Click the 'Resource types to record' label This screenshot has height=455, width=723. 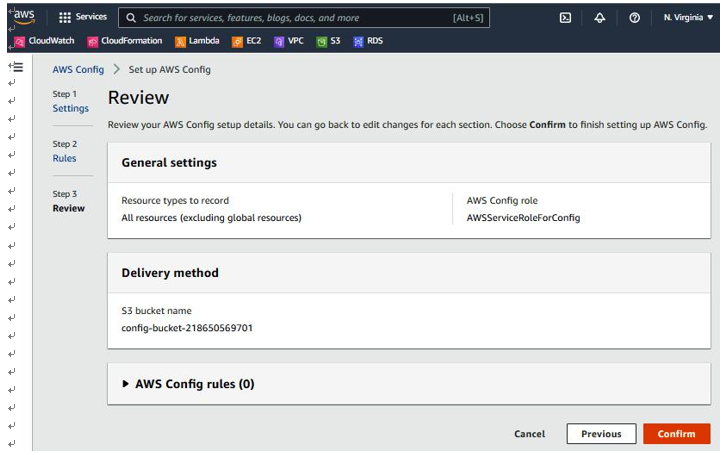175,201
